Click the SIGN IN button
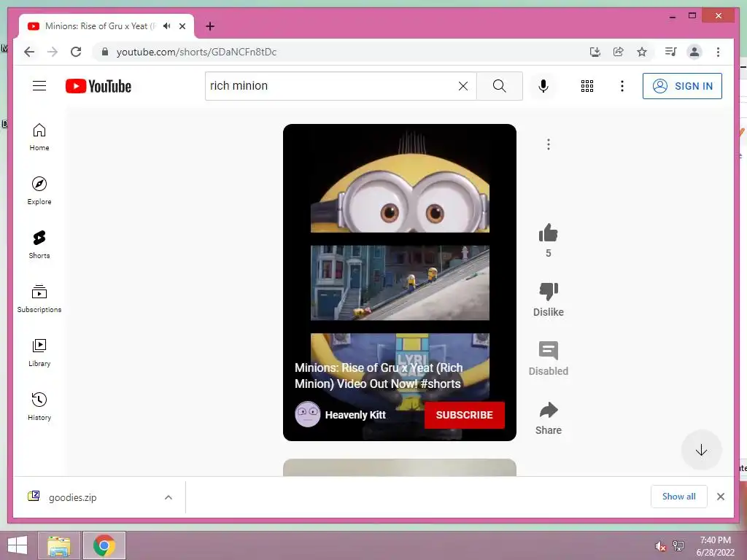This screenshot has width=747, height=560. tap(682, 86)
